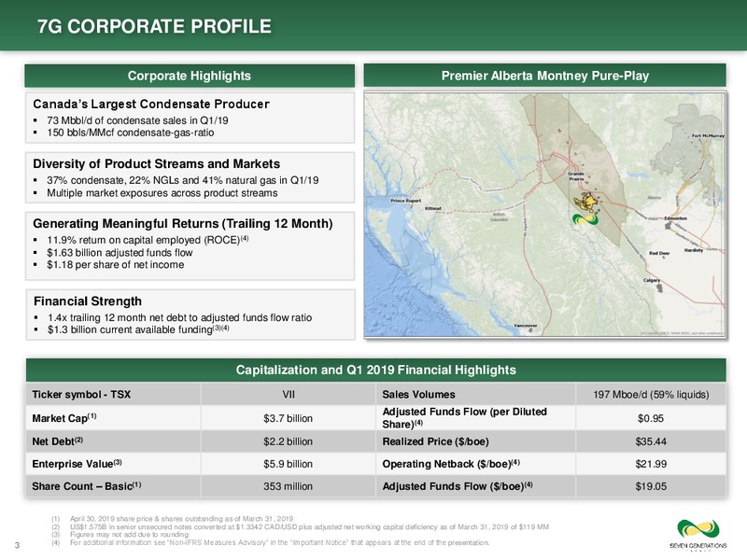747x560 pixels.
Task: Click the '$35.44' value
Action: (x=651, y=441)
